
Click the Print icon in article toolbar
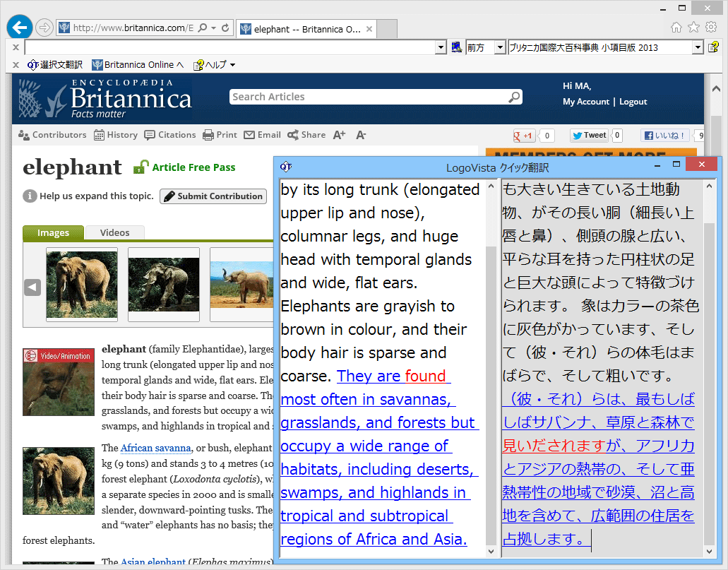click(220, 135)
